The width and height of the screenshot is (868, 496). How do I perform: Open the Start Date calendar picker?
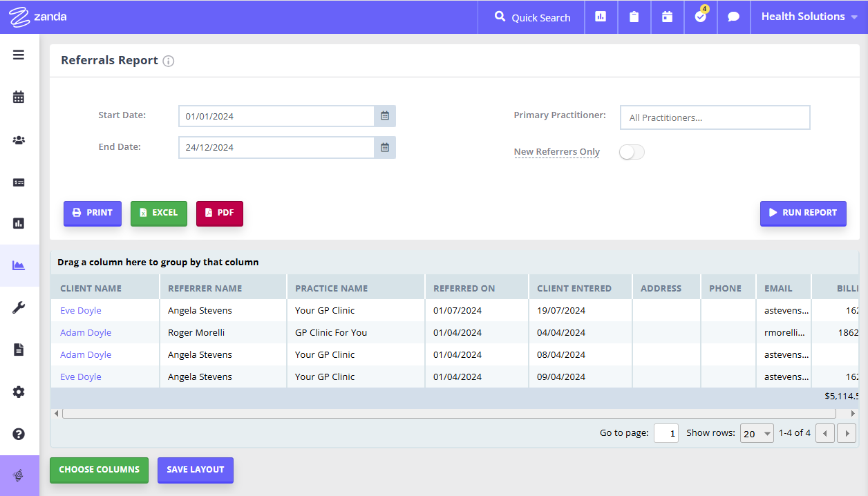point(385,116)
